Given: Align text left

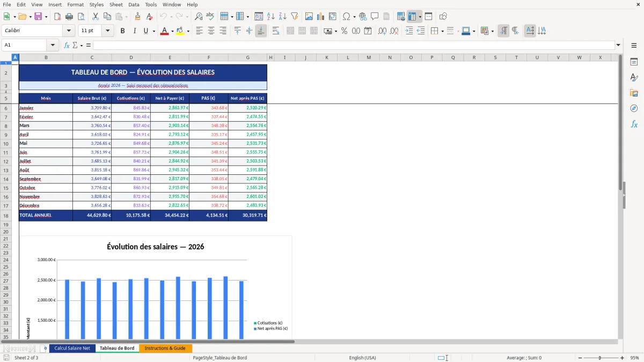Looking at the screenshot, I should point(199,31).
